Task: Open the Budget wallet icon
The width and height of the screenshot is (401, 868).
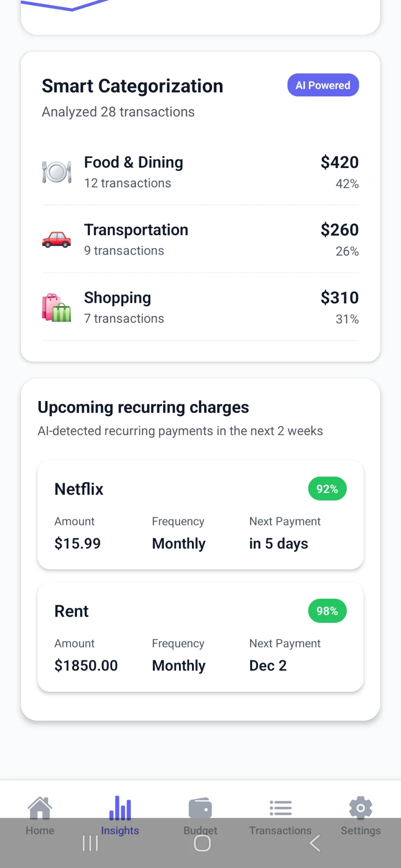Action: coord(200,808)
